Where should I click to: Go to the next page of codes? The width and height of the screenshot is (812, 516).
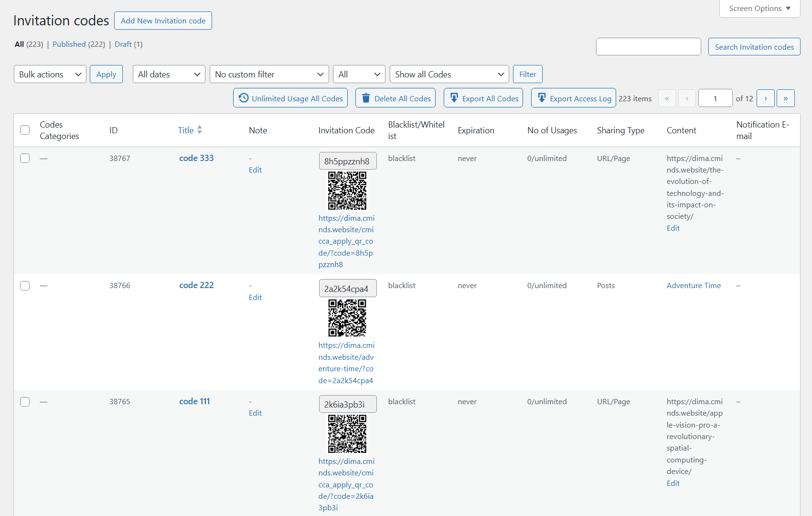pos(766,98)
